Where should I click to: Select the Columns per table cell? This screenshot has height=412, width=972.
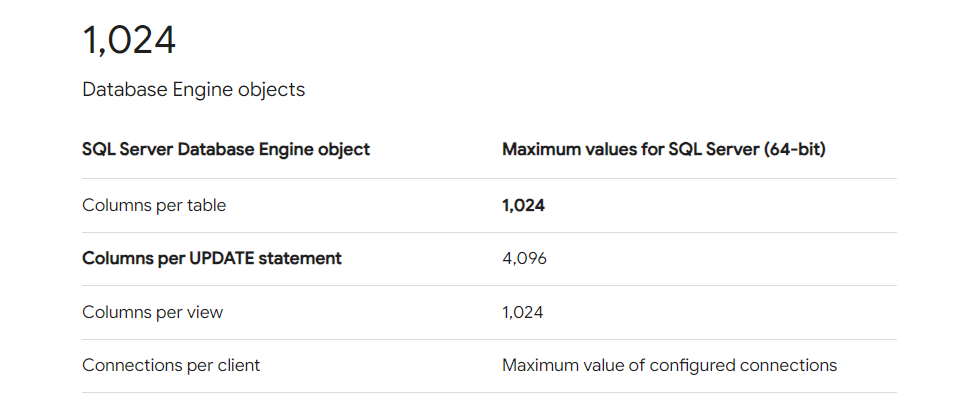pyautogui.click(x=154, y=206)
